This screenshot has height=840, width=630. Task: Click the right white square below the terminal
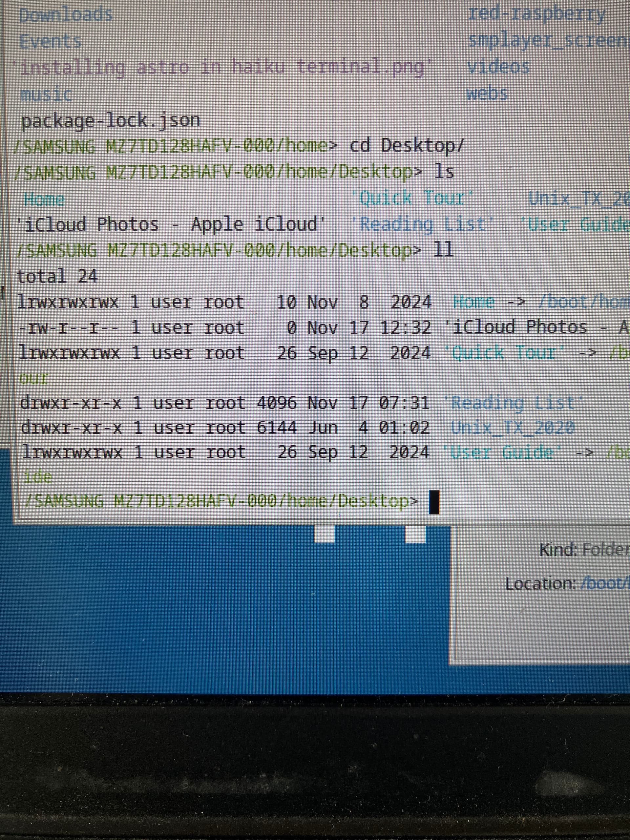(415, 535)
